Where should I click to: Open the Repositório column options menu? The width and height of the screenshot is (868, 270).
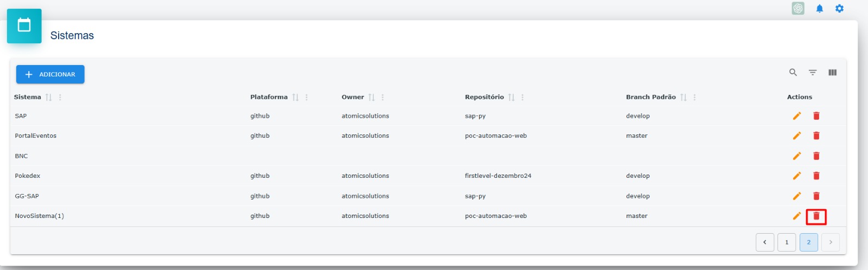point(522,97)
